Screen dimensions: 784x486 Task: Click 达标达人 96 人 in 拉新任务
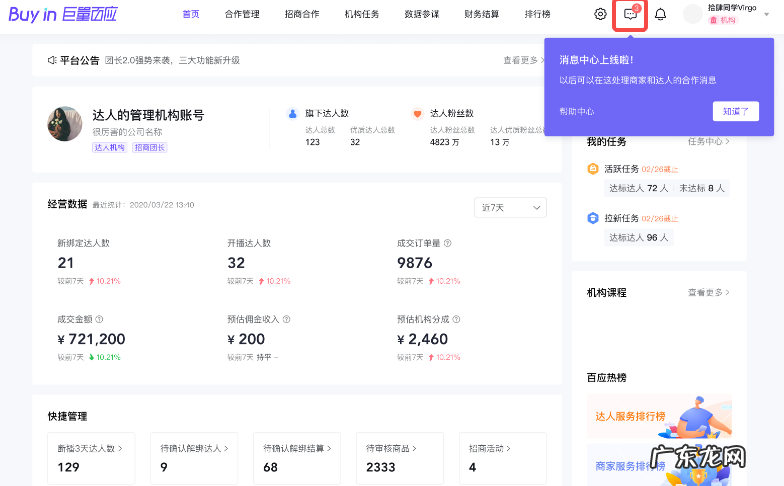(x=639, y=238)
